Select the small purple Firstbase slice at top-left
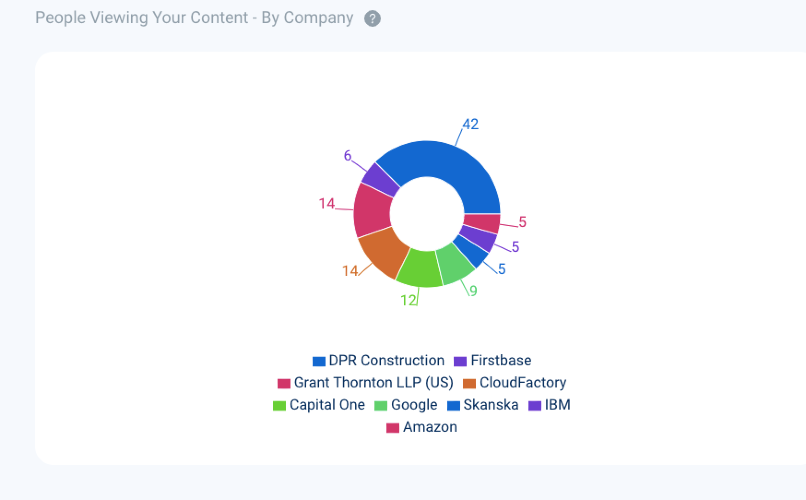The width and height of the screenshot is (806, 500). pyautogui.click(x=380, y=179)
